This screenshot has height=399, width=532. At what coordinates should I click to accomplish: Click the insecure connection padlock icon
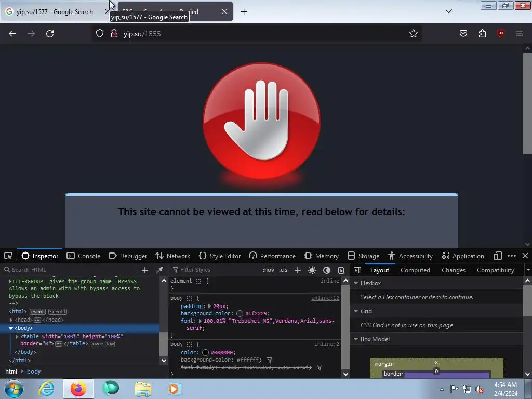[114, 34]
